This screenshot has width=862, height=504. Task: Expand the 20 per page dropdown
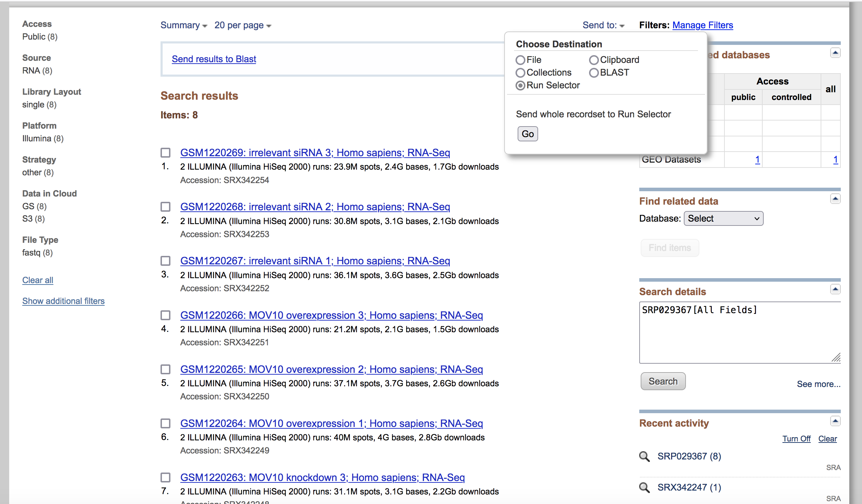point(243,25)
